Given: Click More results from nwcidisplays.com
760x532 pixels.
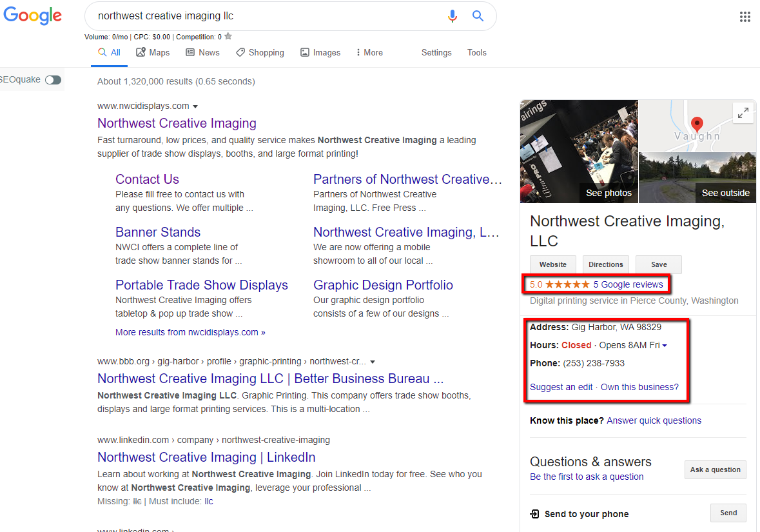Looking at the screenshot, I should tap(190, 332).
